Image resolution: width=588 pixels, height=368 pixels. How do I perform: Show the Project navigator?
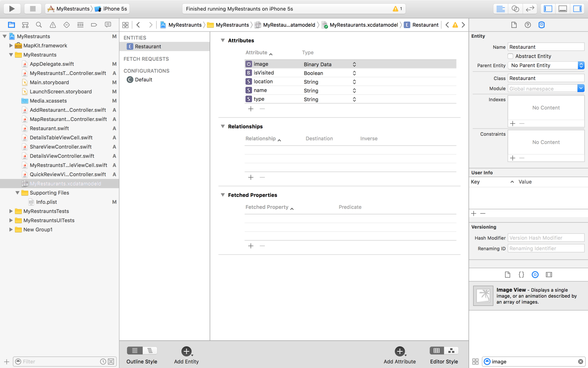tap(11, 25)
